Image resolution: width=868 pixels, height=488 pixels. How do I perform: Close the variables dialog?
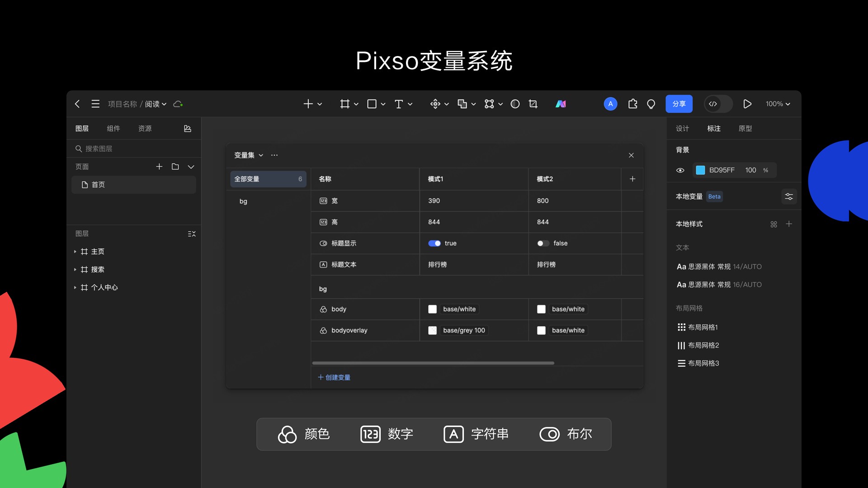[631, 155]
